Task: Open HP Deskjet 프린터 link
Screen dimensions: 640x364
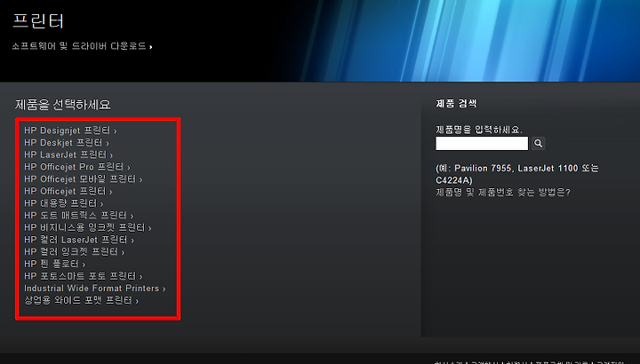Action: pos(67,143)
